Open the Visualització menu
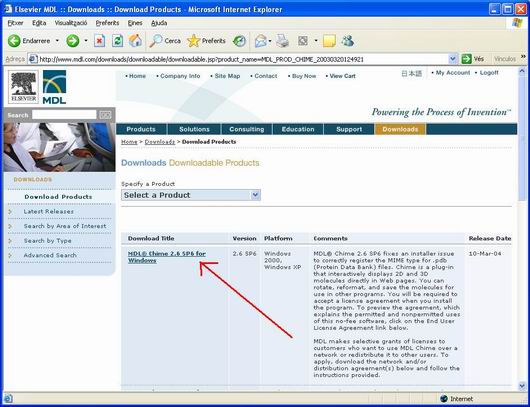The height and width of the screenshot is (407, 530). tap(71, 23)
